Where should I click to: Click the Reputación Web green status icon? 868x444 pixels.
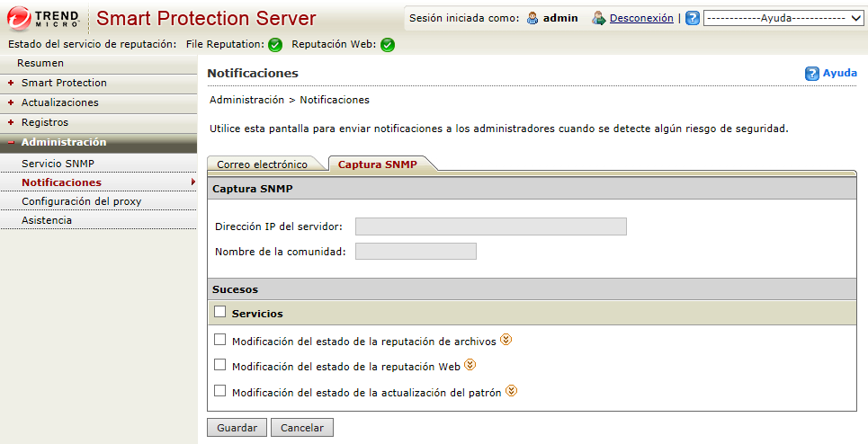387,45
